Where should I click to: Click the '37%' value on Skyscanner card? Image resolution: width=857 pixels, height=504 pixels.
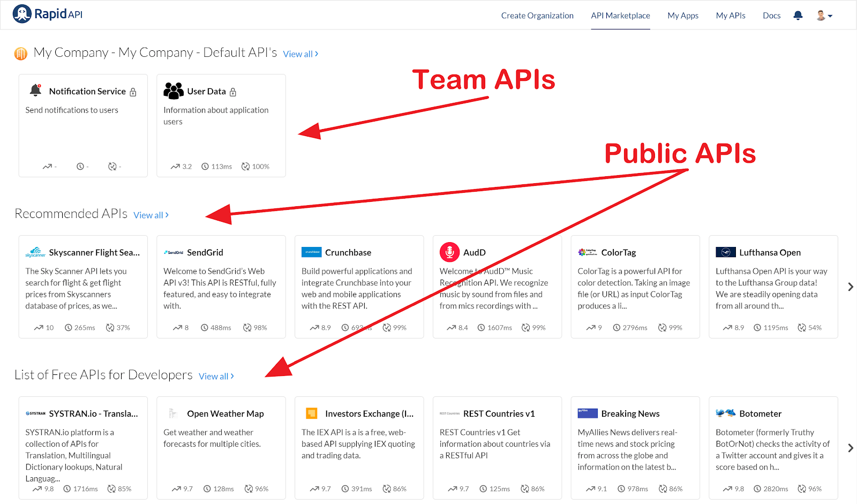(x=123, y=328)
